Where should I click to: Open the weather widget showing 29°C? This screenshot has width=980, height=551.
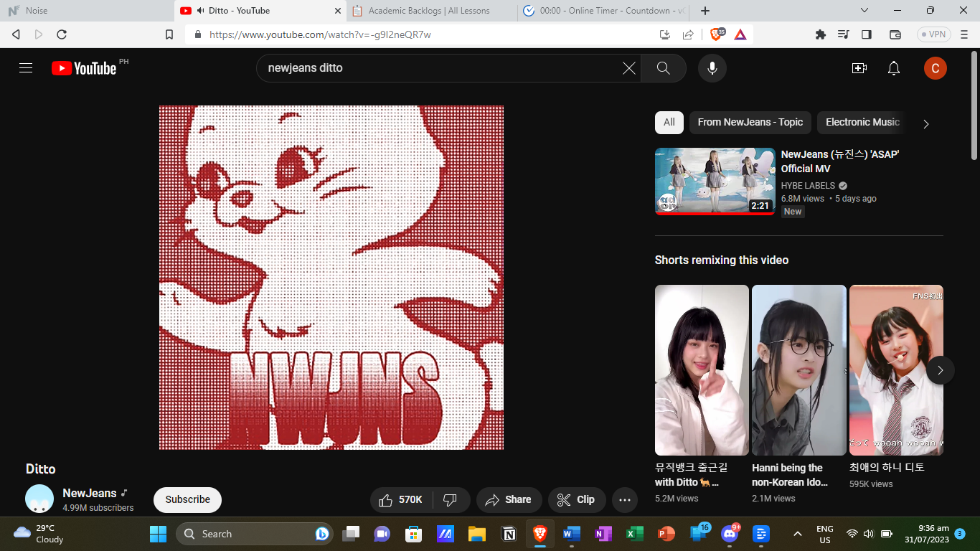point(39,534)
